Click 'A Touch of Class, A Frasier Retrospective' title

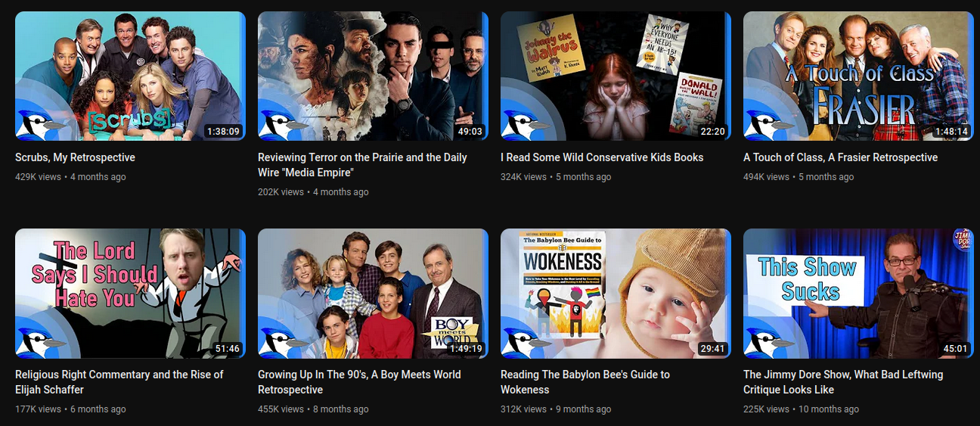pos(840,157)
